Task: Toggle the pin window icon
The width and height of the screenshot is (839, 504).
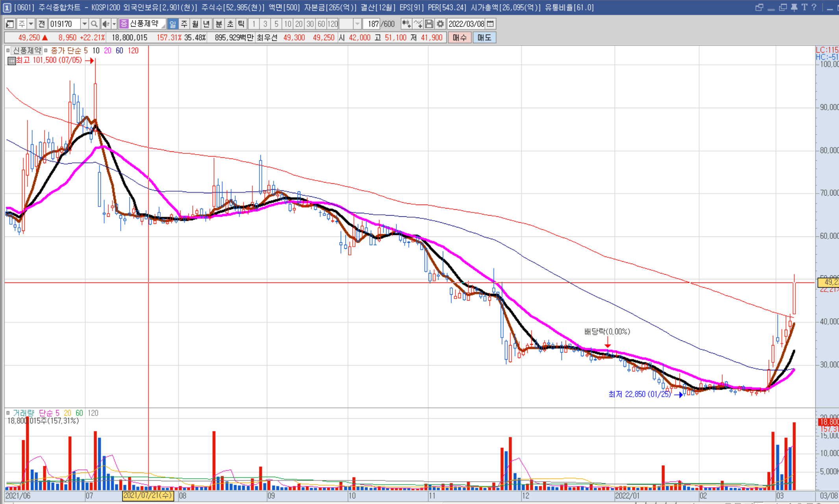Action: [794, 7]
